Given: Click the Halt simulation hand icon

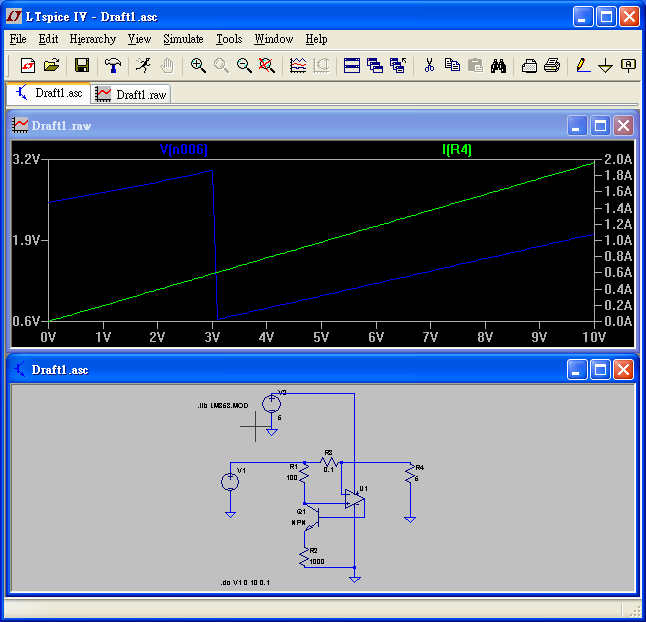Looking at the screenshot, I should (167, 65).
